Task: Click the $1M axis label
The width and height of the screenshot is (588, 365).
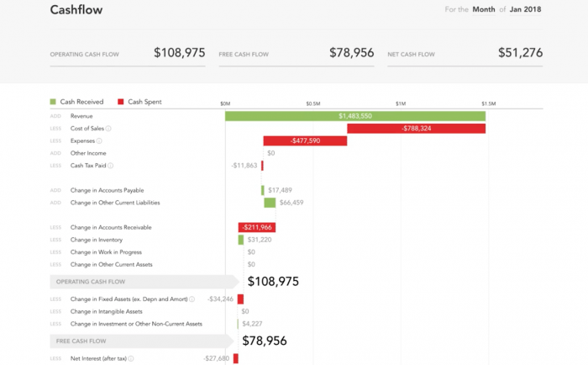Action: click(401, 103)
